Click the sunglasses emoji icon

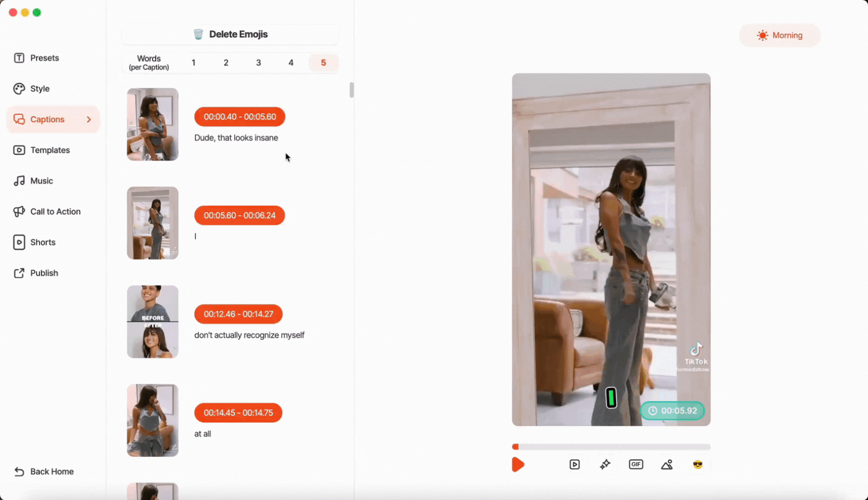(x=698, y=464)
